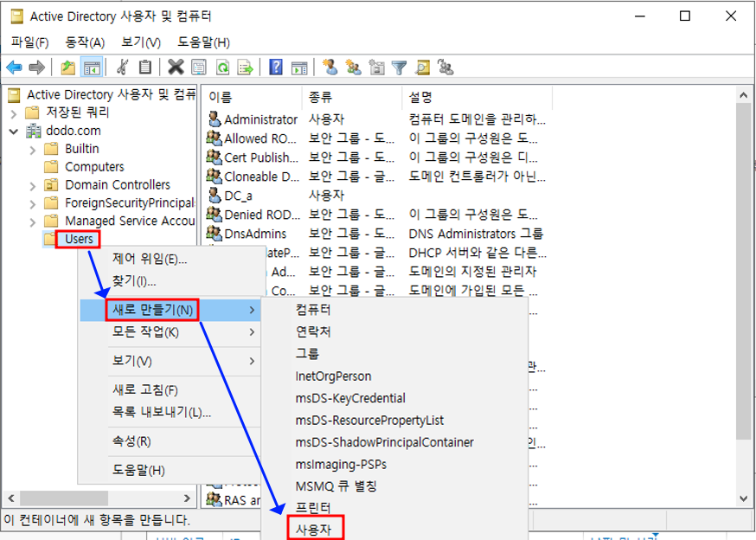Click the filter funnel toolbar icon
This screenshot has width=756, height=540.
pyautogui.click(x=400, y=67)
